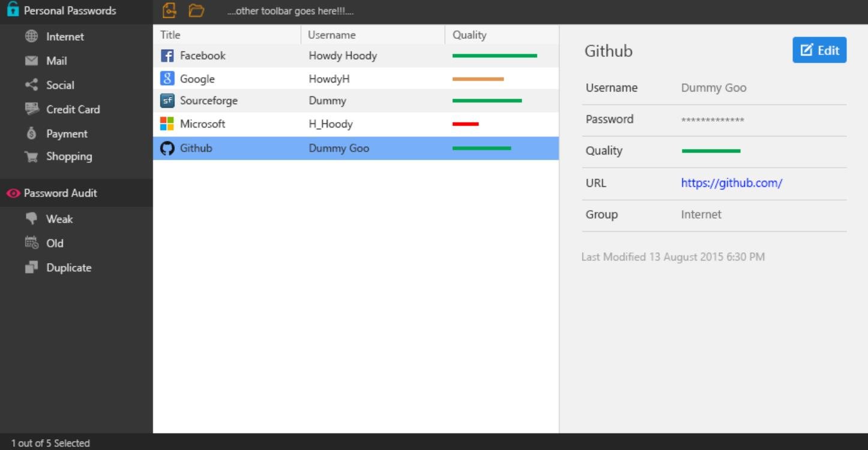Click the Old calendar icon in sidebar
This screenshot has width=868, height=450.
(x=31, y=243)
